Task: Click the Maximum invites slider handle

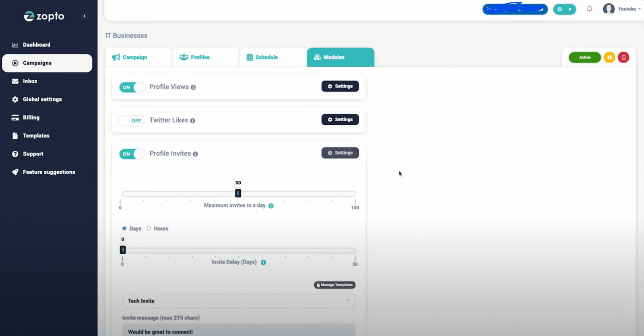Action: (x=238, y=193)
